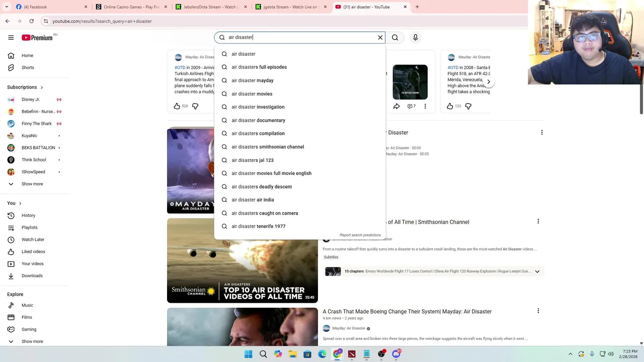The width and height of the screenshot is (644, 362).
Task: Go to YouTube Premium home logo
Action: (x=37, y=37)
